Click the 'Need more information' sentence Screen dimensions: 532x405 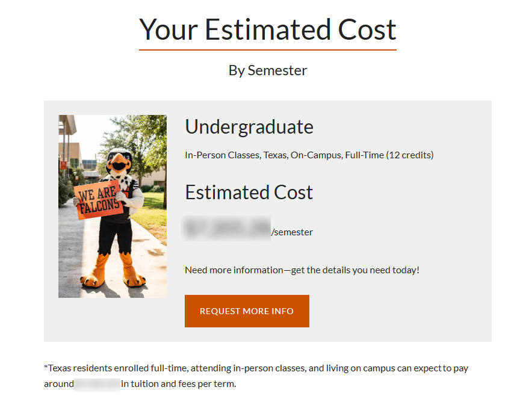coord(302,270)
